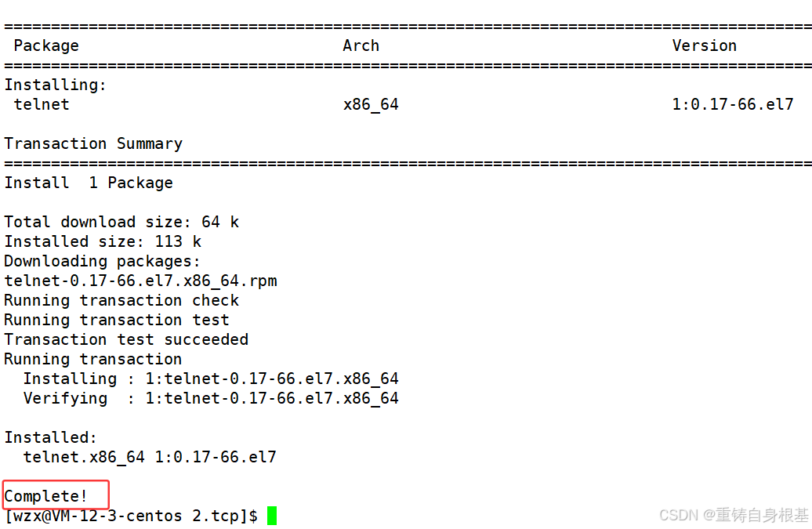Click the "Transaction Summary" heading
This screenshot has width=812, height=529.
[93, 143]
